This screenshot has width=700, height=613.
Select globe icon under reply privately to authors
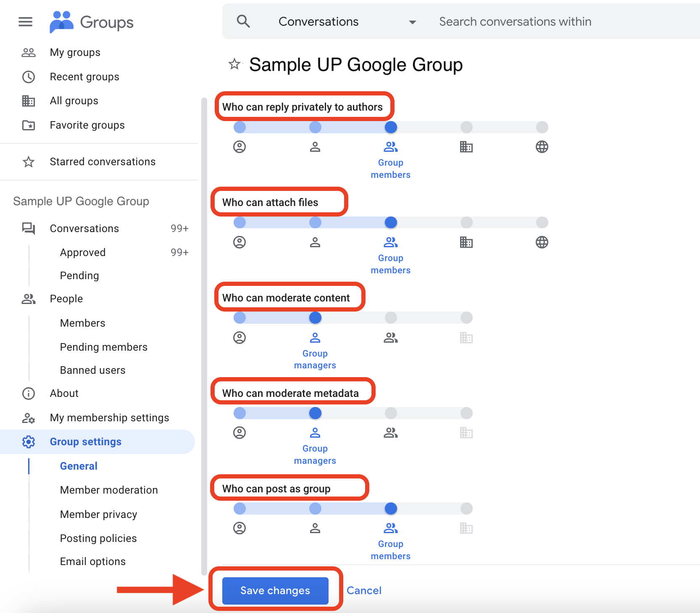click(x=542, y=147)
